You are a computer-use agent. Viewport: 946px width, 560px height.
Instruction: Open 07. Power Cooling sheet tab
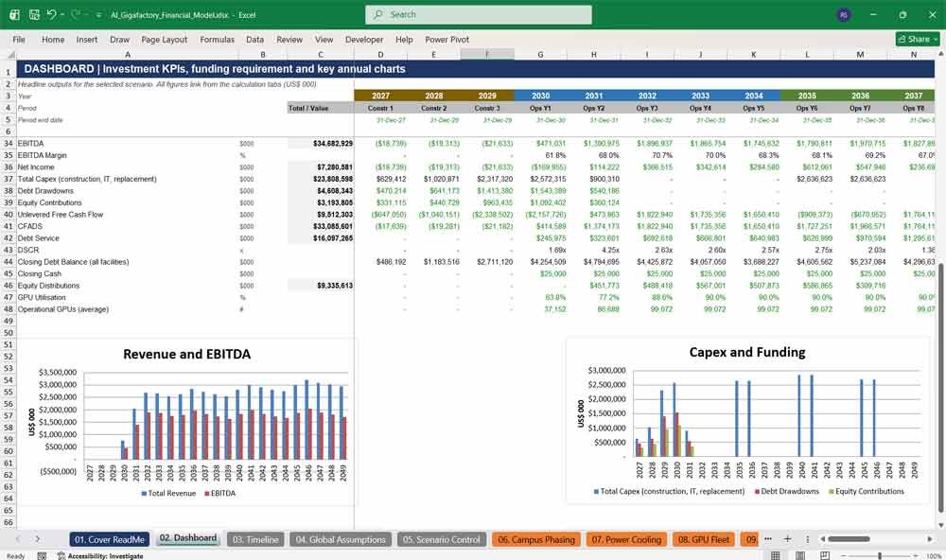pos(626,539)
